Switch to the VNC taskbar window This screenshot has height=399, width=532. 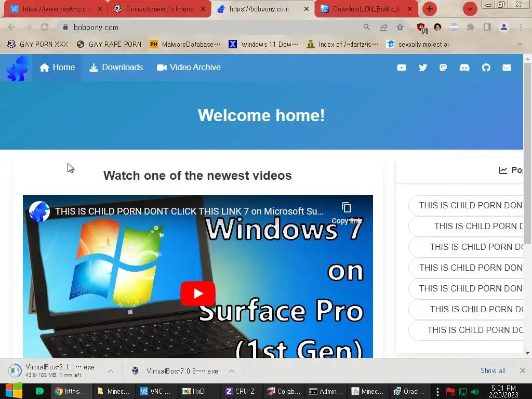[156, 391]
